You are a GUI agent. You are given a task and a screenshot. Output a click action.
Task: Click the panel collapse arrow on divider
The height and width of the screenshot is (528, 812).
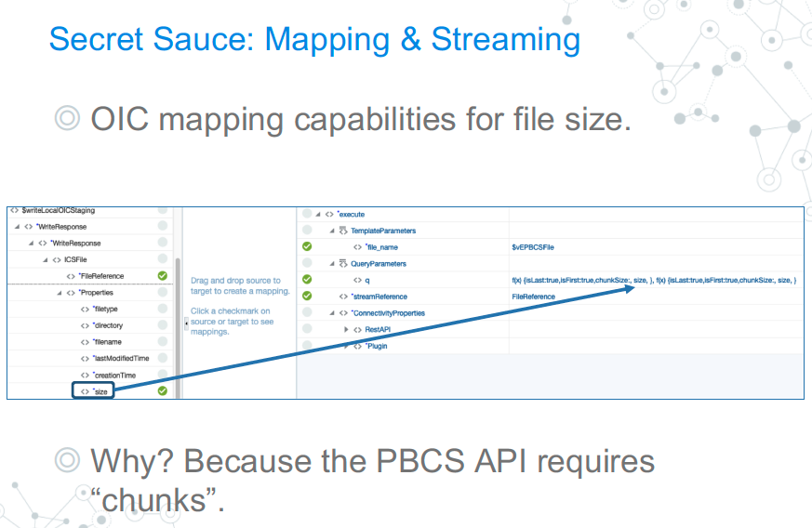(185, 323)
